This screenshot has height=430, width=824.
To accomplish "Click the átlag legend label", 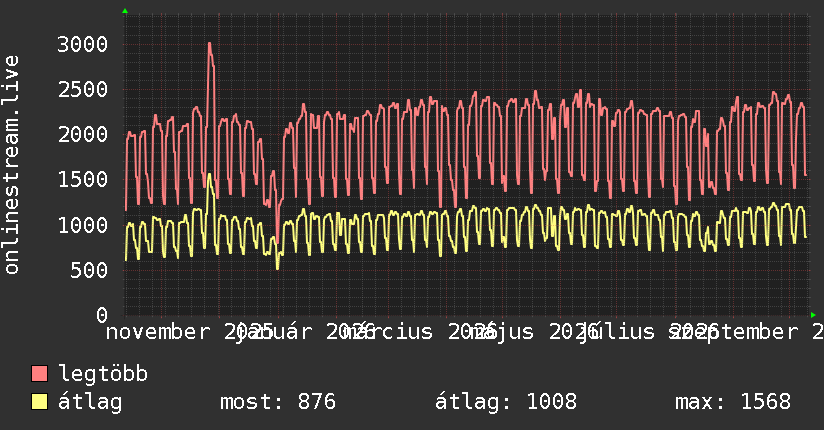I will point(90,402).
